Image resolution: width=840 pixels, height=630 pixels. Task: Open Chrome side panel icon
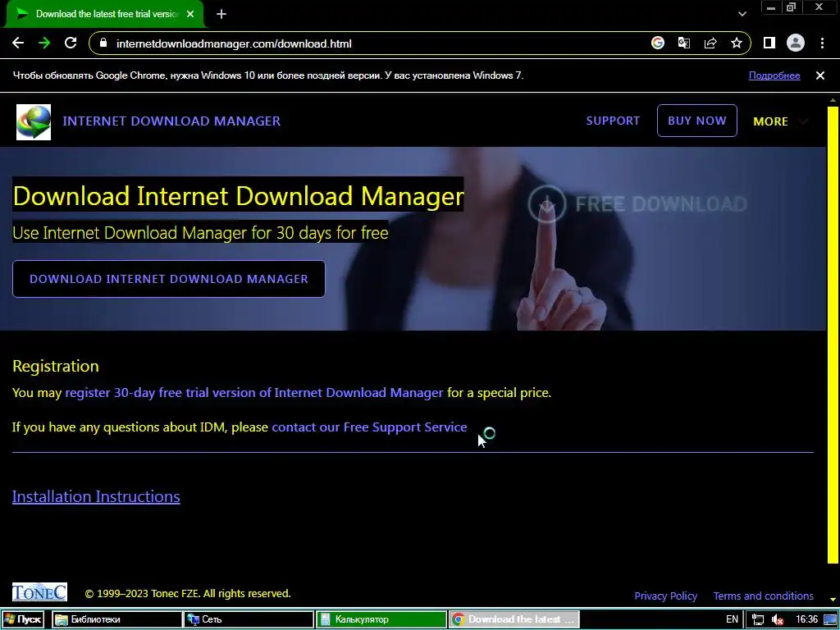(x=769, y=43)
